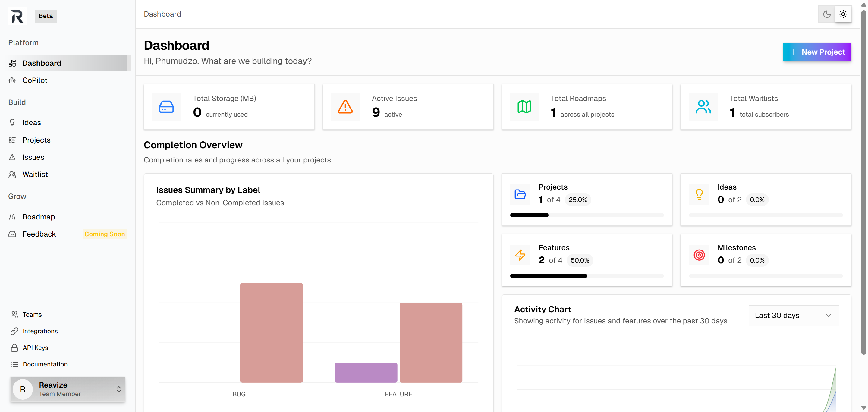Click the Features lightning bolt icon
This screenshot has width=868, height=412.
(x=520, y=255)
